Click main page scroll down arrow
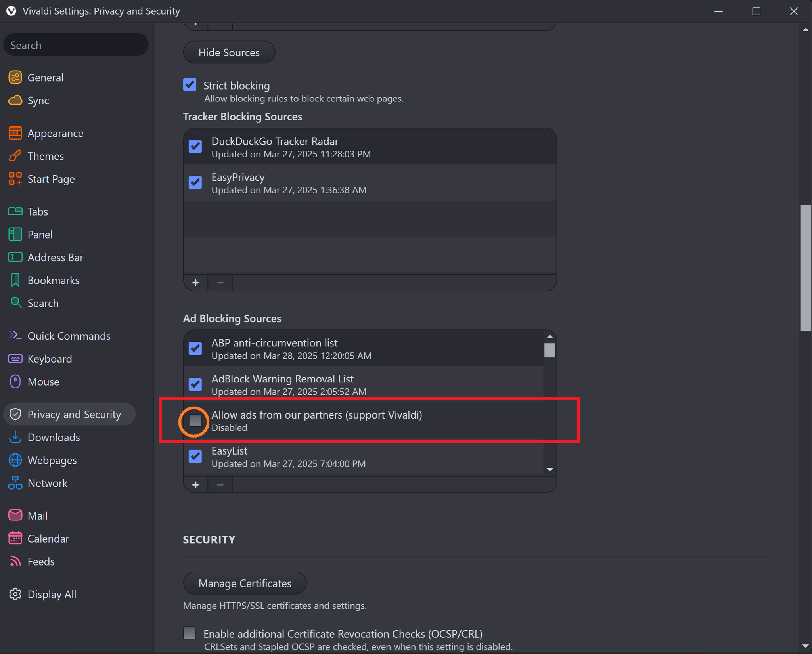This screenshot has width=812, height=654. [805, 646]
